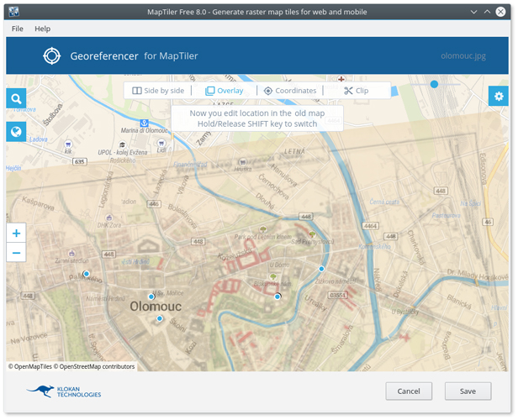518x420 pixels.
Task: Zoom in with the plus button
Action: [x=17, y=233]
